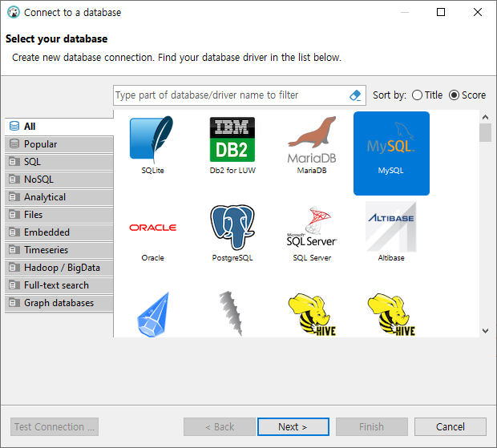Choose the IBM Db2 for LUW driver
The height and width of the screenshot is (448, 497).
coord(232,145)
